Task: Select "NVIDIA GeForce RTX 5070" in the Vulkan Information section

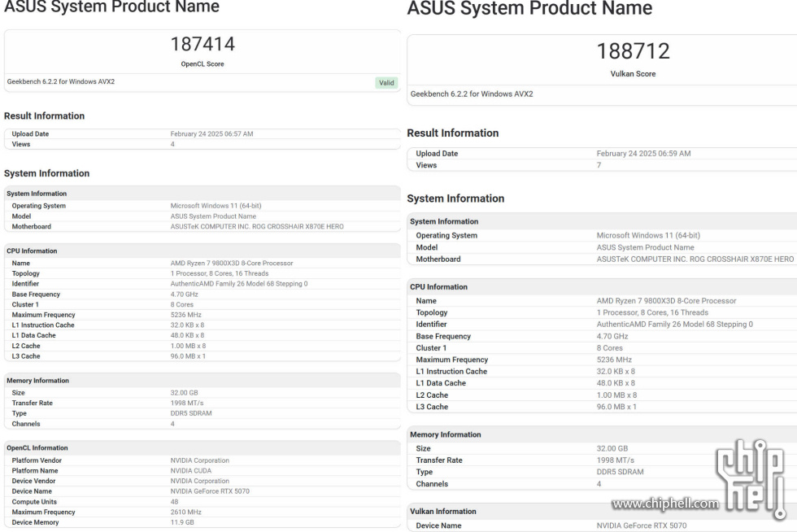Action: click(x=642, y=526)
